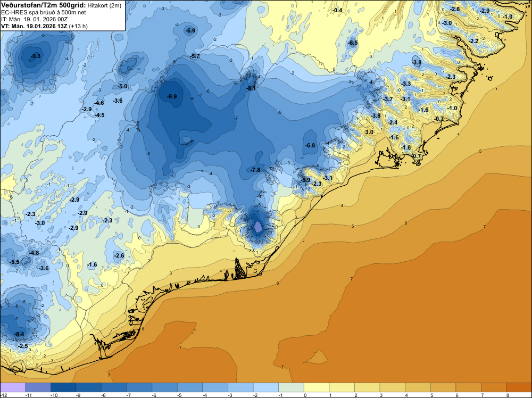Click the -5.9 temperature label
This screenshot has height=398, width=532.
[305, 180]
